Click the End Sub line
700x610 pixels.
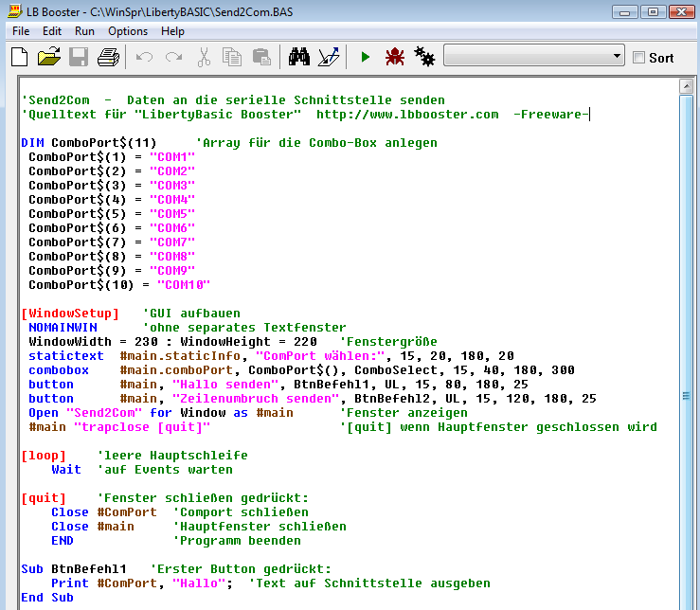(47, 598)
